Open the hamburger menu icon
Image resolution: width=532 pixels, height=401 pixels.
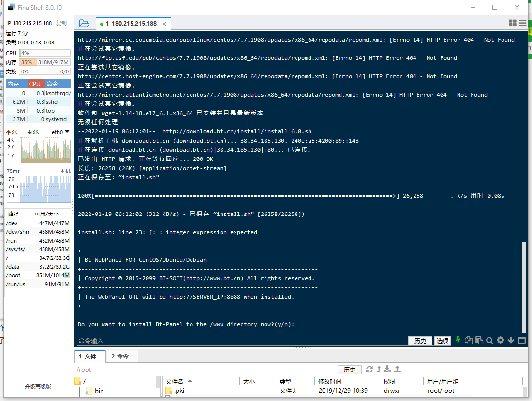[x=522, y=23]
